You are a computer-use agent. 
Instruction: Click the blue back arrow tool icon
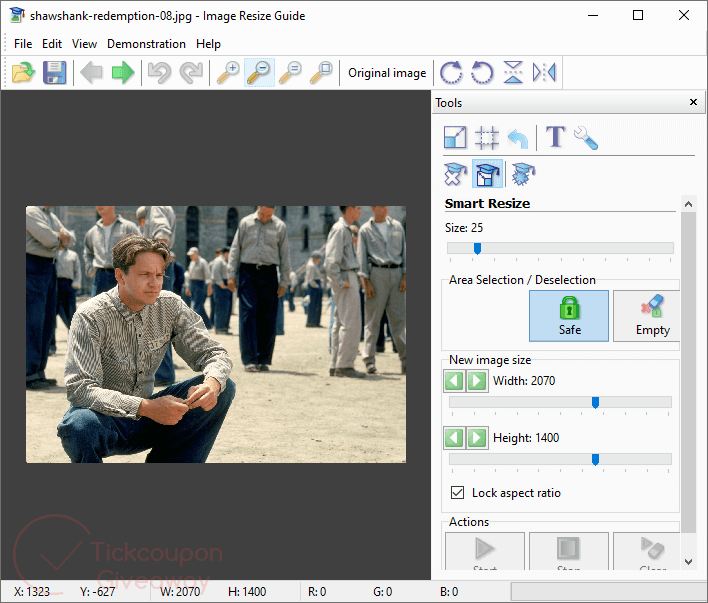tap(518, 138)
